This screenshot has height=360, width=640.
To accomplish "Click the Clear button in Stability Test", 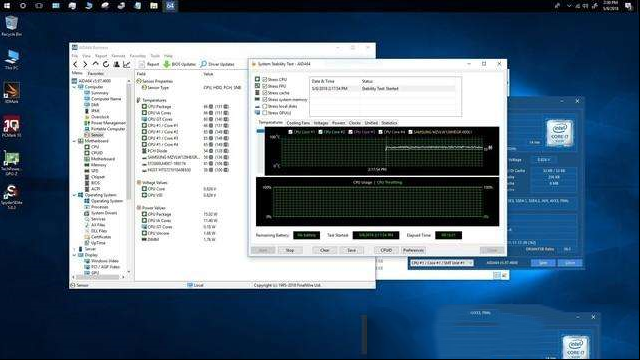I will [324, 250].
